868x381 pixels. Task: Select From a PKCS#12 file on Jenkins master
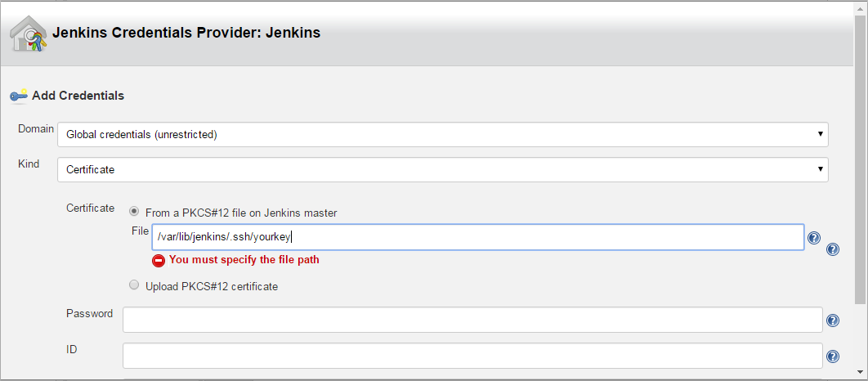pos(133,211)
